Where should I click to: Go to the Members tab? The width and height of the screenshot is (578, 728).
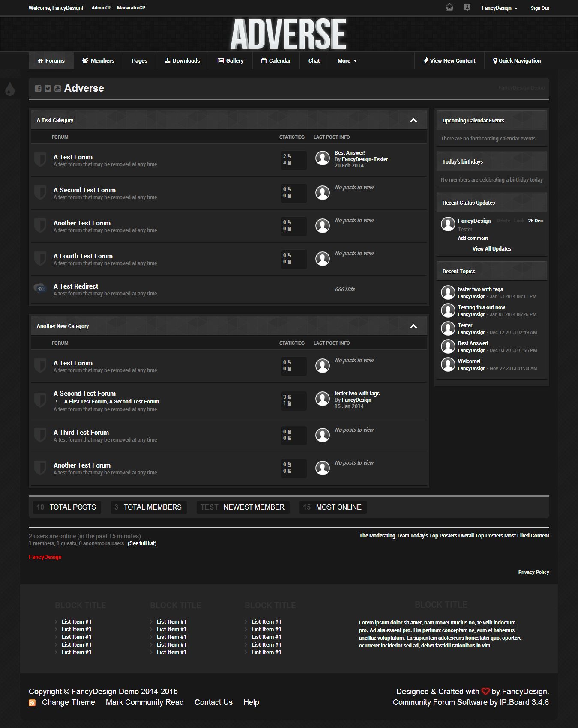(x=98, y=61)
